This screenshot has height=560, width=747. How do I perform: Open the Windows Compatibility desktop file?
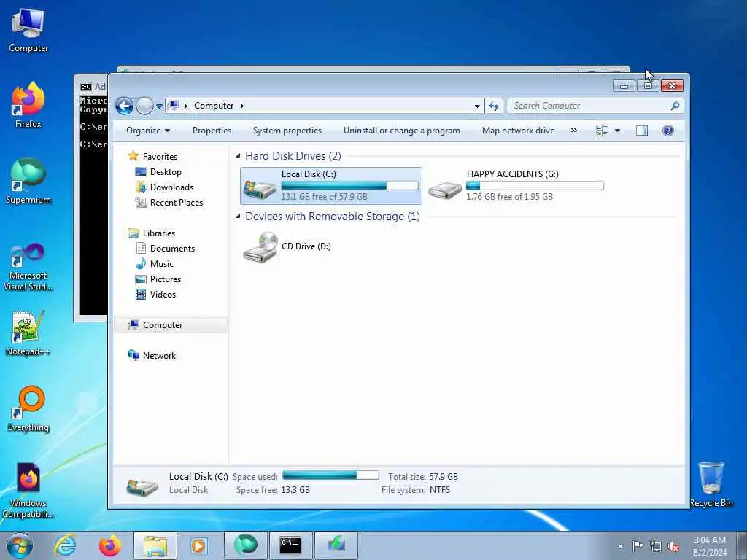tap(28, 491)
